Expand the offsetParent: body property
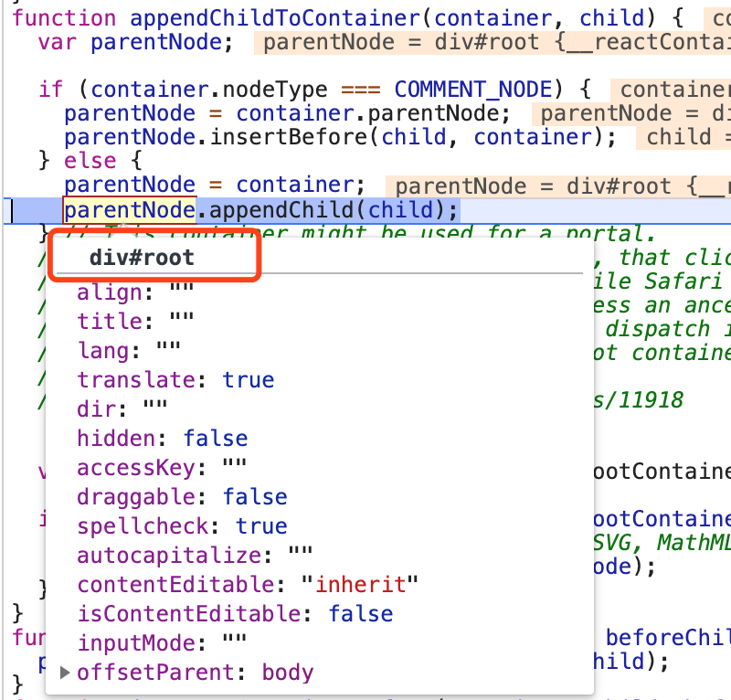 pyautogui.click(x=65, y=673)
